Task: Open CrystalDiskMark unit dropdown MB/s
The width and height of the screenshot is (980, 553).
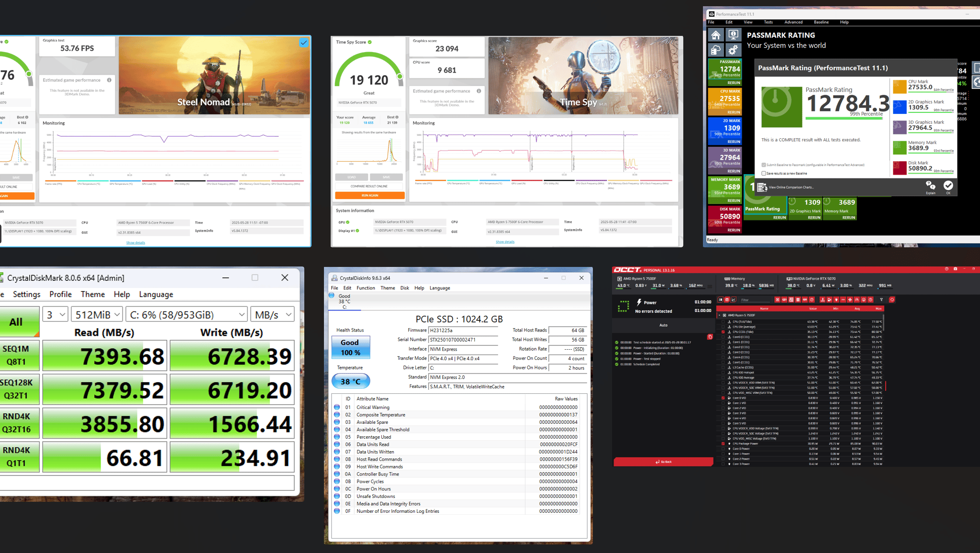Action: (x=273, y=315)
